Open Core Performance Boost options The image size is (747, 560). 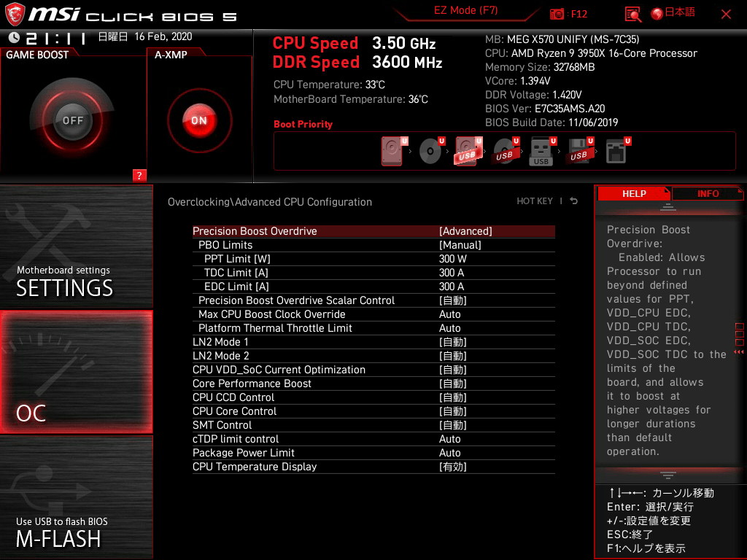coord(373,384)
